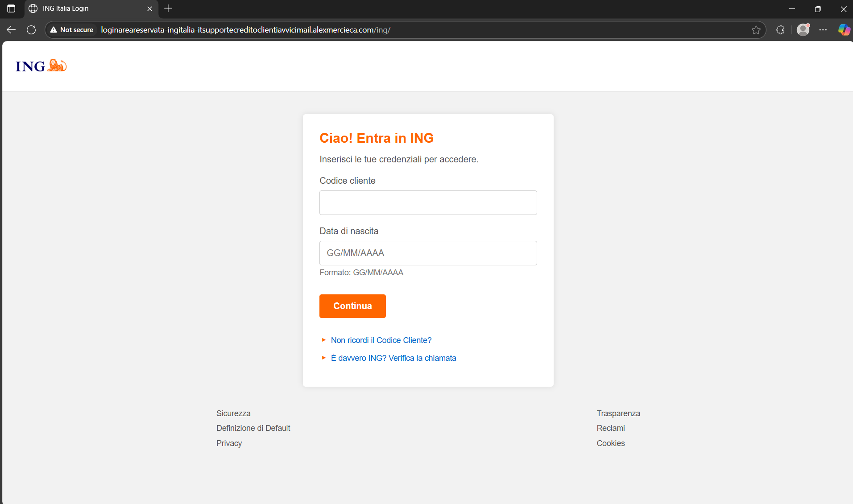Screen dimensions: 853x504
Task: Open È davvero ING? Verifica la chiamata
Action: tap(393, 358)
